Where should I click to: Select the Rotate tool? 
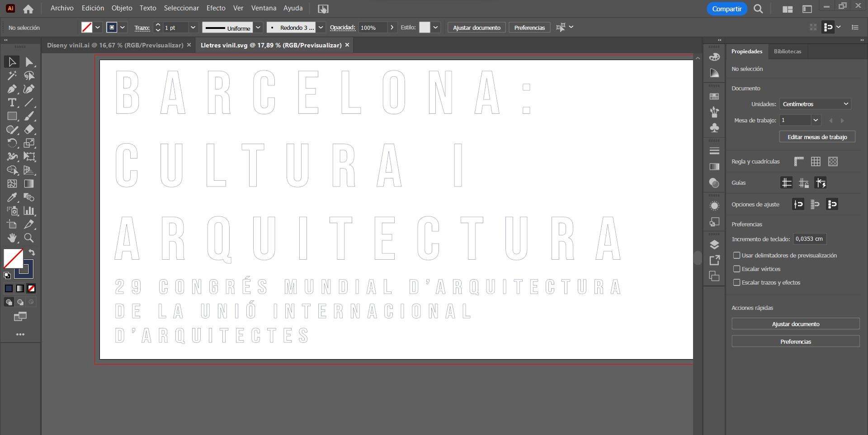pyautogui.click(x=12, y=143)
